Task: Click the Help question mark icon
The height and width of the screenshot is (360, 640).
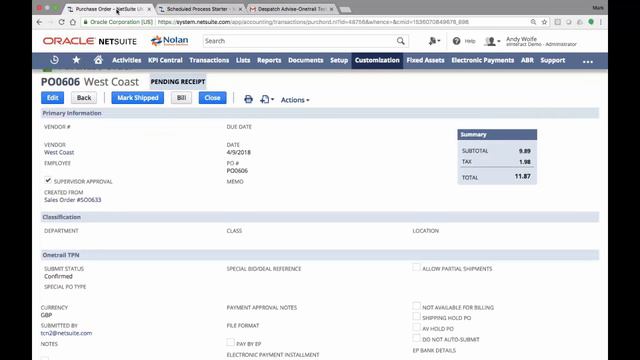Action: click(x=456, y=41)
